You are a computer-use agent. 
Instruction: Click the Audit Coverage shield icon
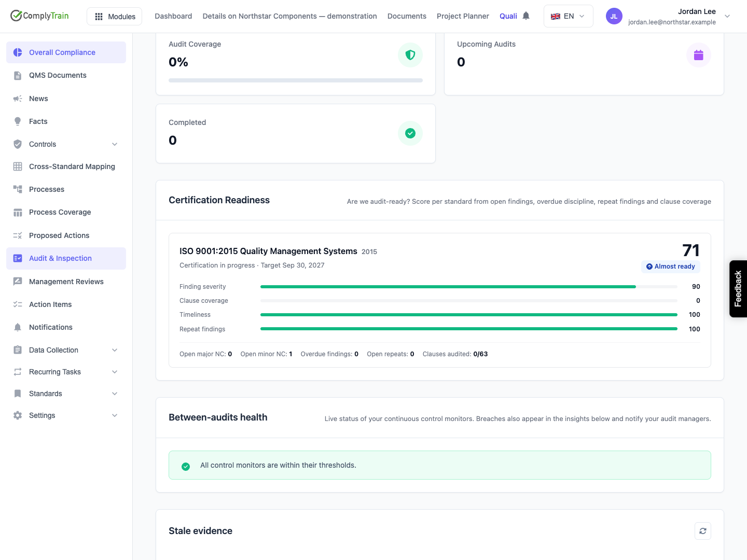(x=410, y=55)
